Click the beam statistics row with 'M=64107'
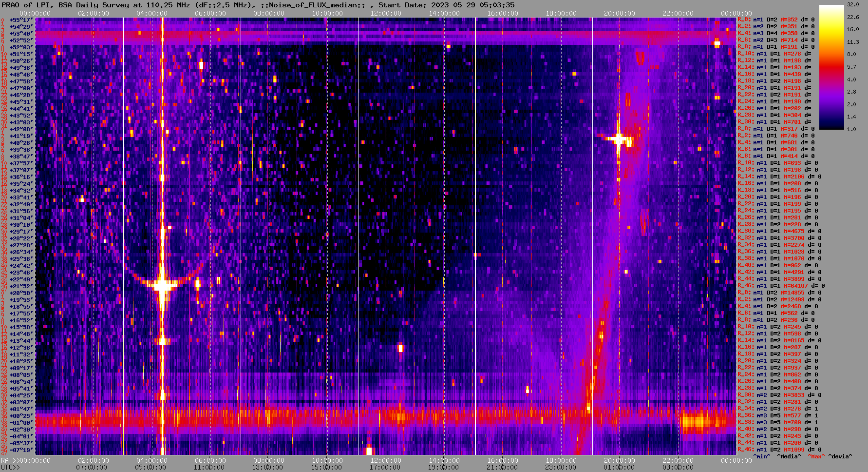The image size is (868, 472). 781,286
